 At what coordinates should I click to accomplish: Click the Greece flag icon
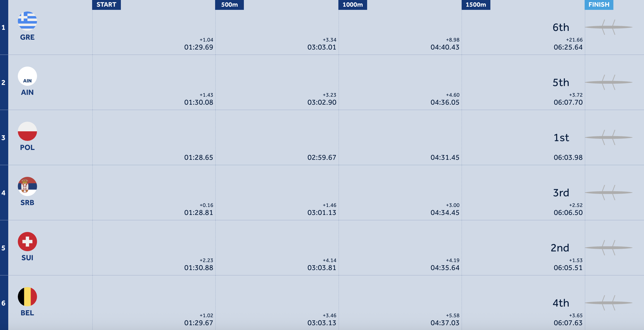pyautogui.click(x=27, y=21)
